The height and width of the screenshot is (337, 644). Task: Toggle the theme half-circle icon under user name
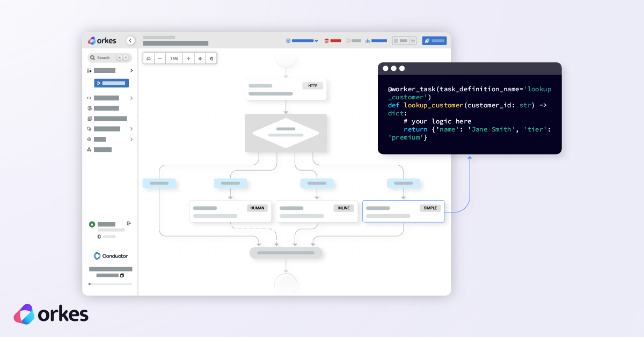coord(99,236)
